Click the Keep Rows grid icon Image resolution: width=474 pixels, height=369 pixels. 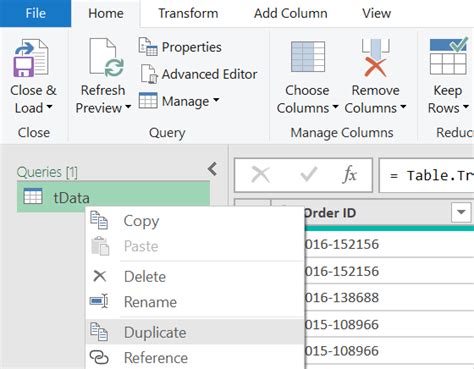(448, 56)
